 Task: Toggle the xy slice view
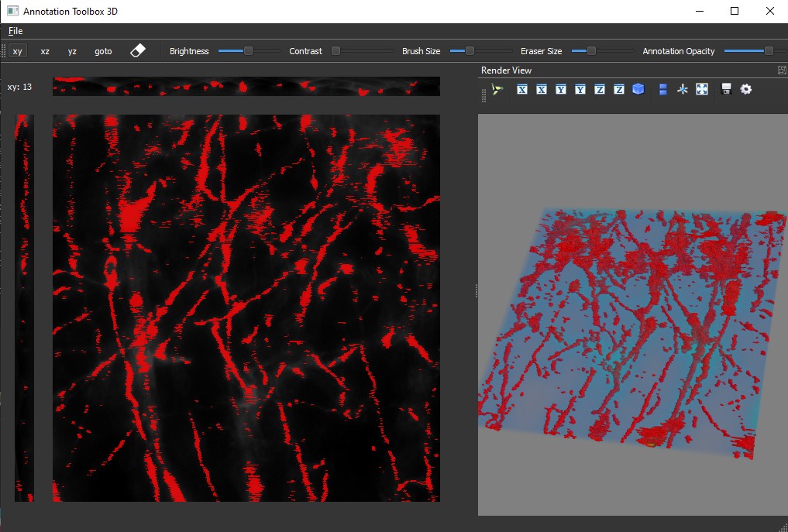pyautogui.click(x=18, y=51)
